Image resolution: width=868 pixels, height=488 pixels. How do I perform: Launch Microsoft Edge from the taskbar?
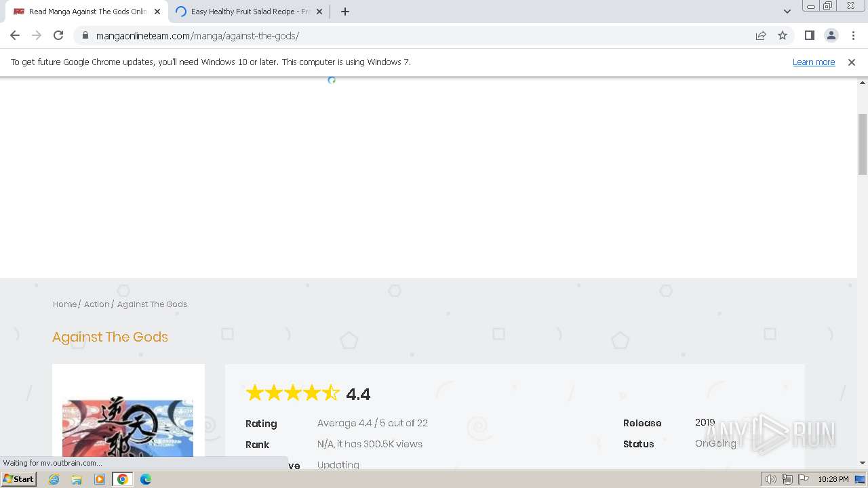click(146, 479)
